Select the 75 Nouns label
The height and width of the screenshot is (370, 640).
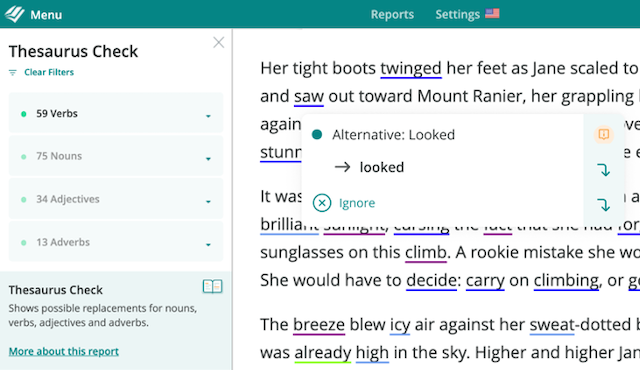point(59,156)
